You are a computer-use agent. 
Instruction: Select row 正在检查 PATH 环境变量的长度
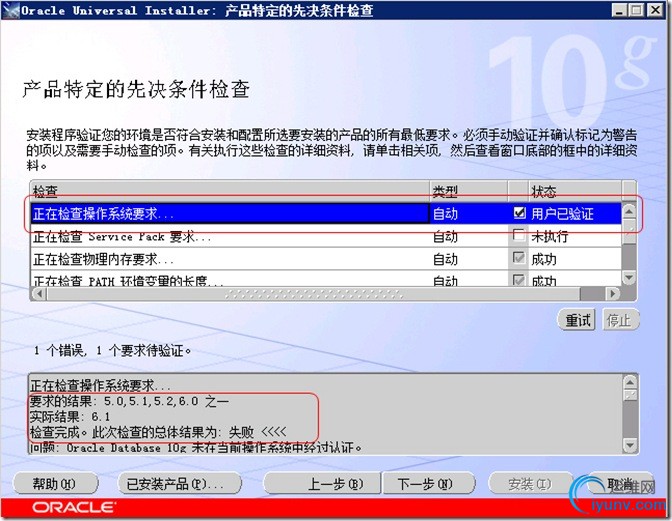point(326,279)
